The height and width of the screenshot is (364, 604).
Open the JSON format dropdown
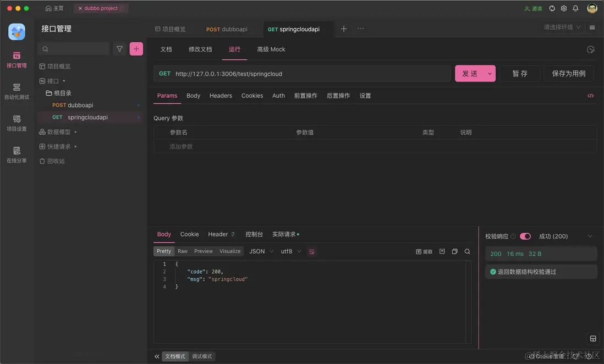click(261, 251)
